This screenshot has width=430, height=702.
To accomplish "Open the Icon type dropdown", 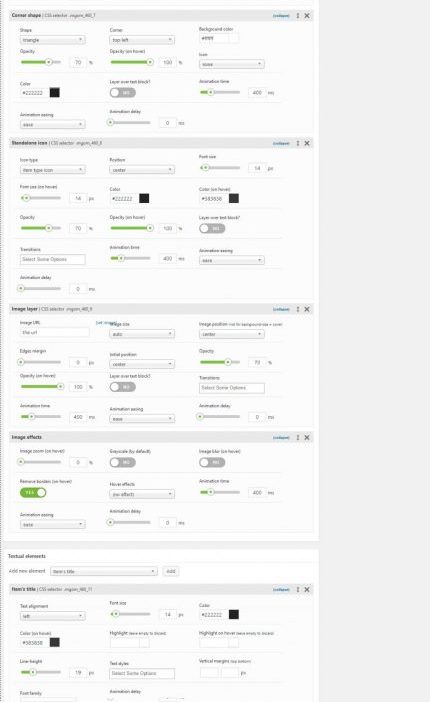I will coord(52,170).
